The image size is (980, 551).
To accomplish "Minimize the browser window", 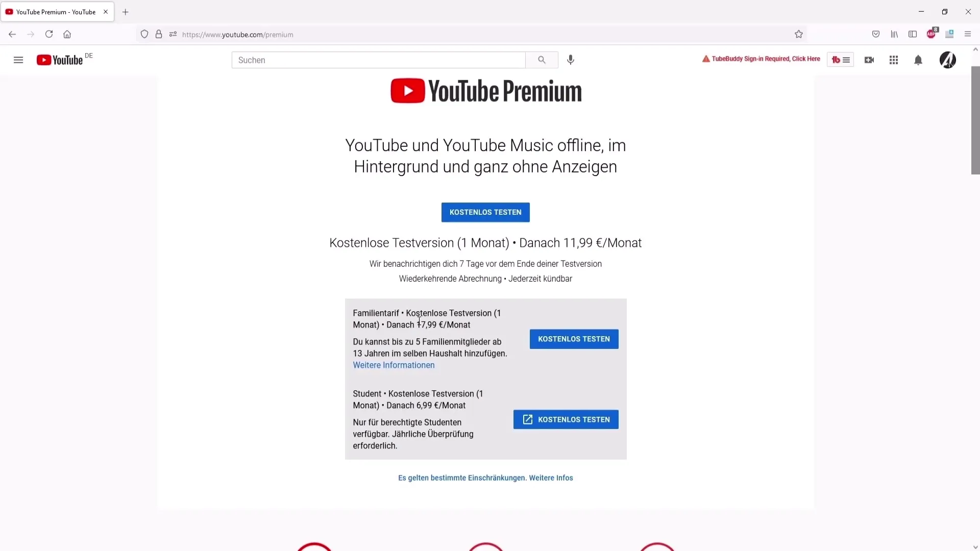I will tap(921, 12).
